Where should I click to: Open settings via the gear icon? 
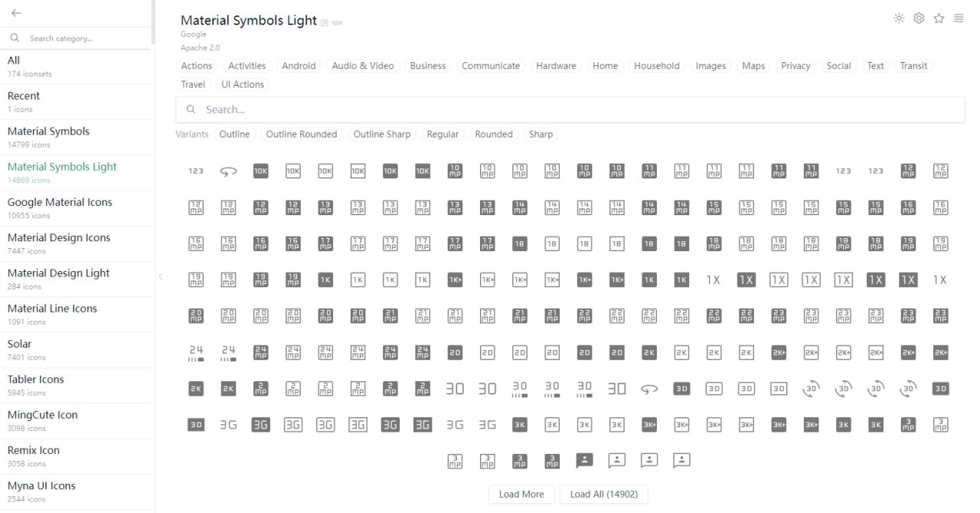pos(919,18)
